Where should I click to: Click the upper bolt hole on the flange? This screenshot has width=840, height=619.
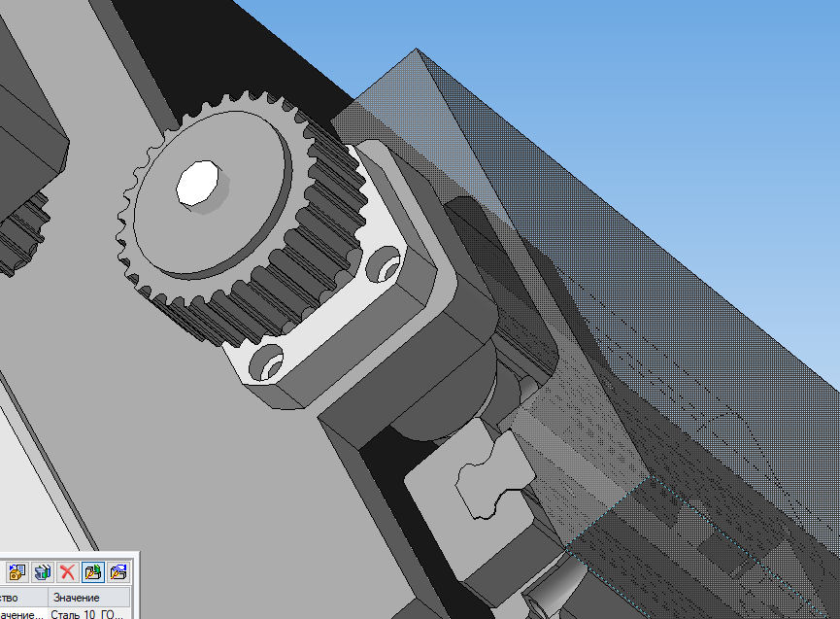pyautogui.click(x=385, y=264)
